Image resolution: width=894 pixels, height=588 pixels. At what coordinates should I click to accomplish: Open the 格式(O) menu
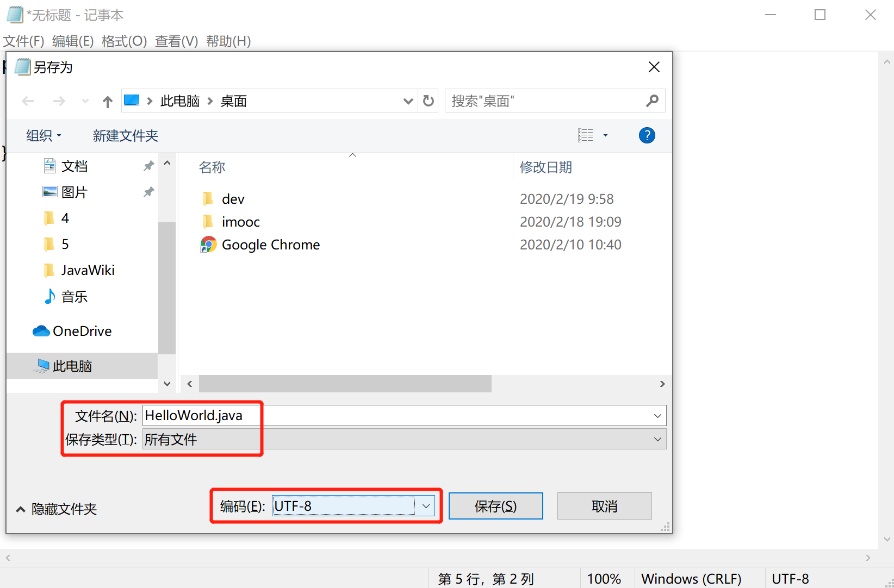click(x=125, y=41)
